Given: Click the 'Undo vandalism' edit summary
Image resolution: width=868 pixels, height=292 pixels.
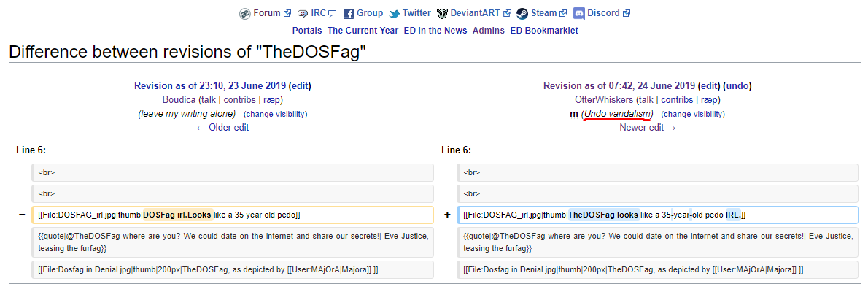Looking at the screenshot, I should pos(617,114).
